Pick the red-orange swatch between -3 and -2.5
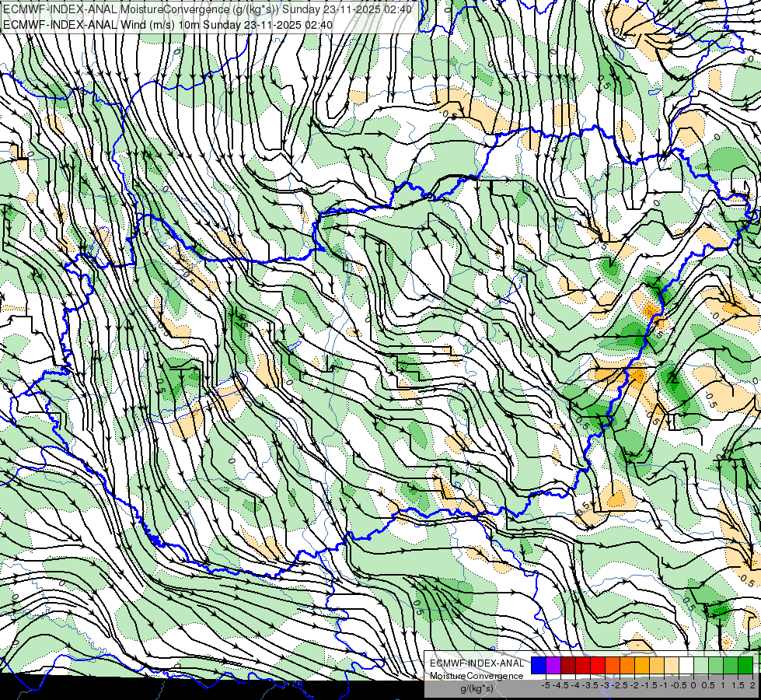The height and width of the screenshot is (700, 761). 613,666
